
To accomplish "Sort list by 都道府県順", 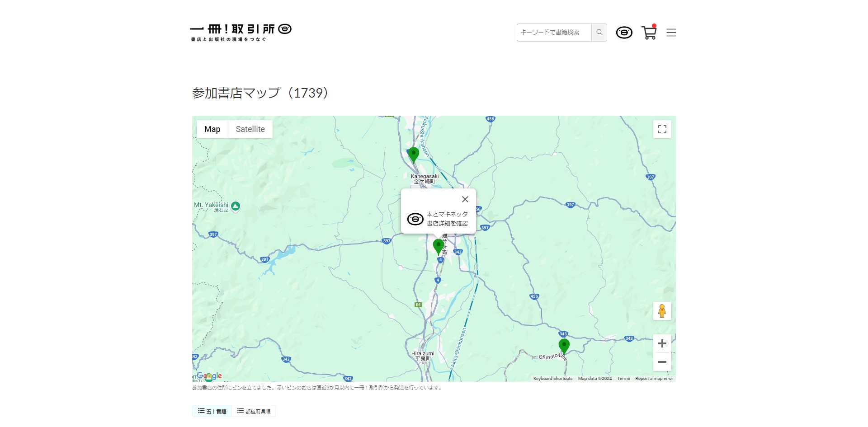I will 254,411.
